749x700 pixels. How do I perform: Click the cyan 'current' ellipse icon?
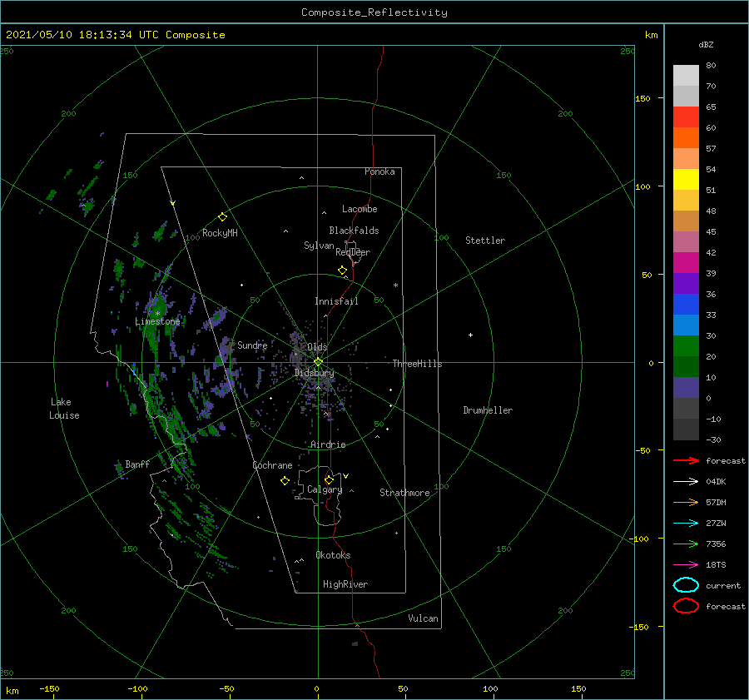[686, 585]
